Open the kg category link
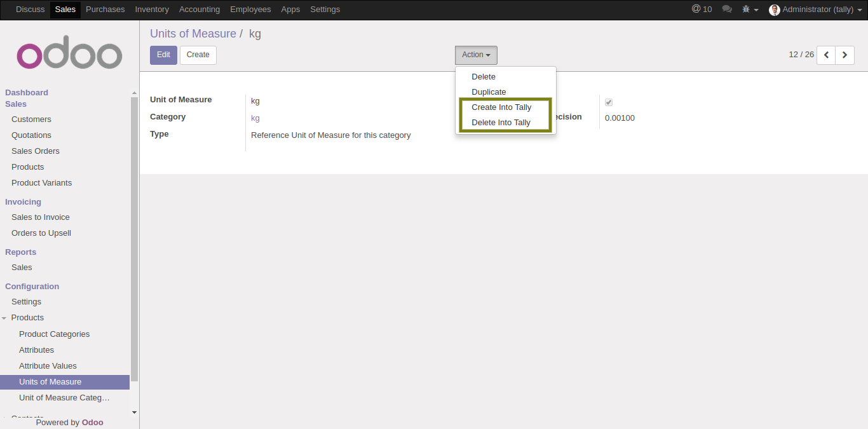The height and width of the screenshot is (429, 868). pyautogui.click(x=255, y=118)
